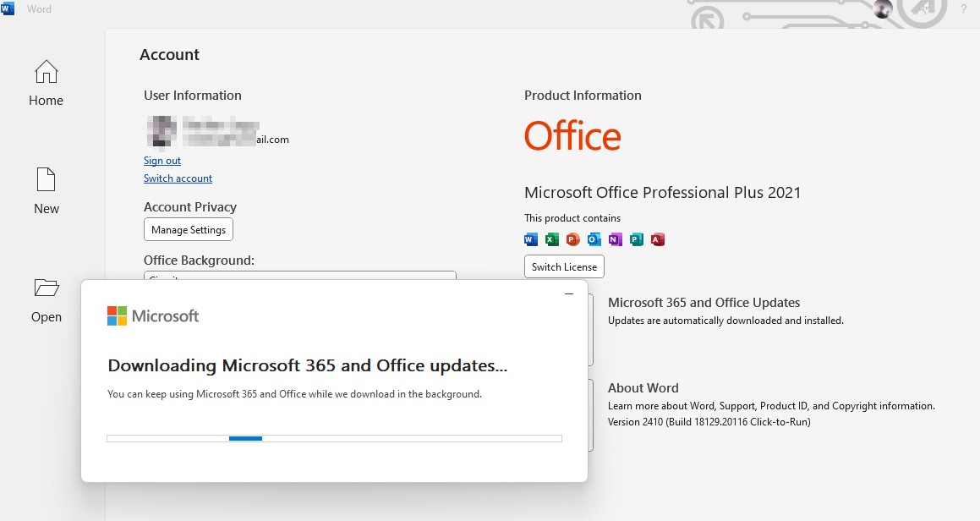This screenshot has width=980, height=521.
Task: Click the Word product icon
Action: [531, 239]
